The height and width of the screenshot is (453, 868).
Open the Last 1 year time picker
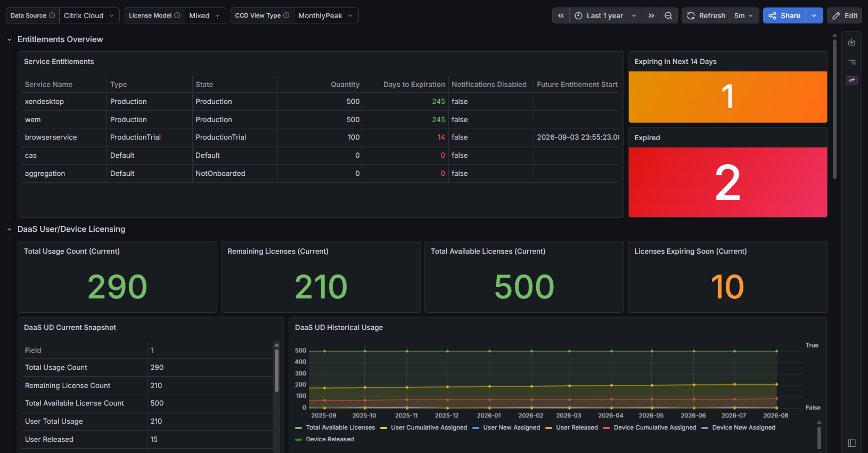click(x=606, y=15)
